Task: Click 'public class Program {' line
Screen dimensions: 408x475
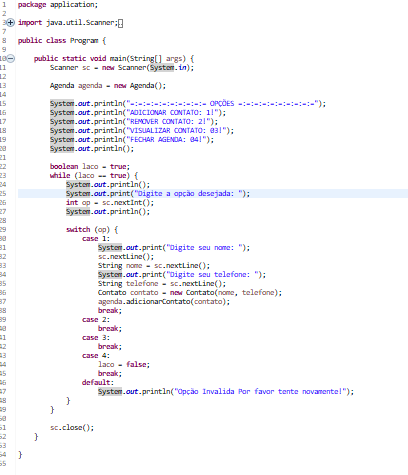Action: click(62, 41)
